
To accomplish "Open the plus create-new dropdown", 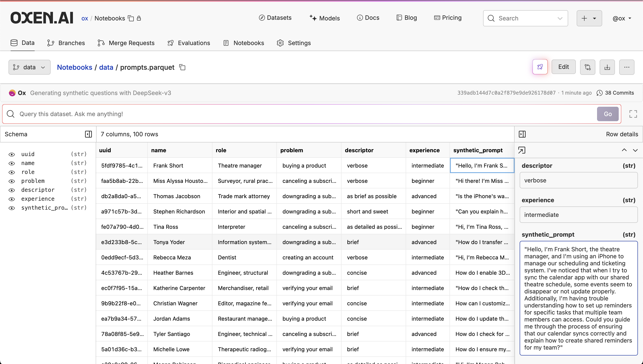I will pyautogui.click(x=589, y=18).
